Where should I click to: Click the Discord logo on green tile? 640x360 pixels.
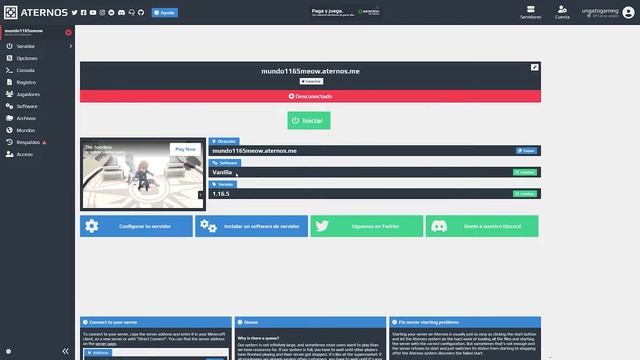point(439,226)
